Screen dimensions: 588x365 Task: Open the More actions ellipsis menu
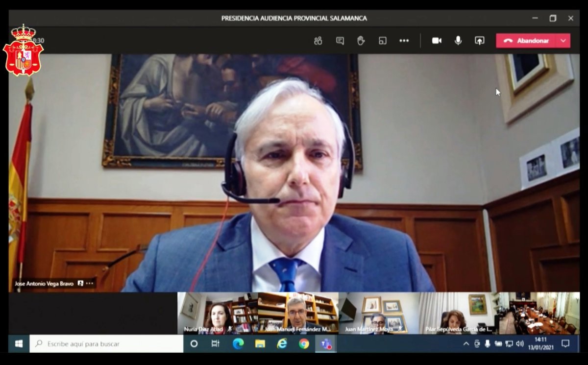(404, 41)
